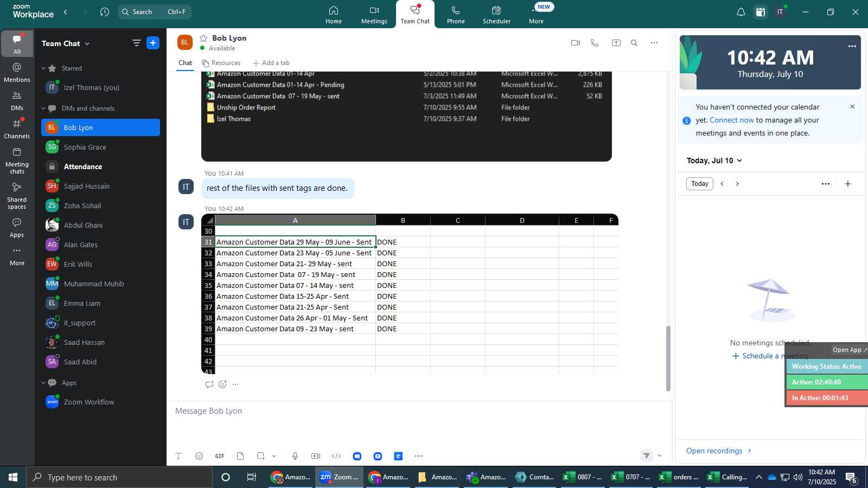The width and height of the screenshot is (868, 488).
Task: Open the emoji picker in composer
Action: (199, 456)
